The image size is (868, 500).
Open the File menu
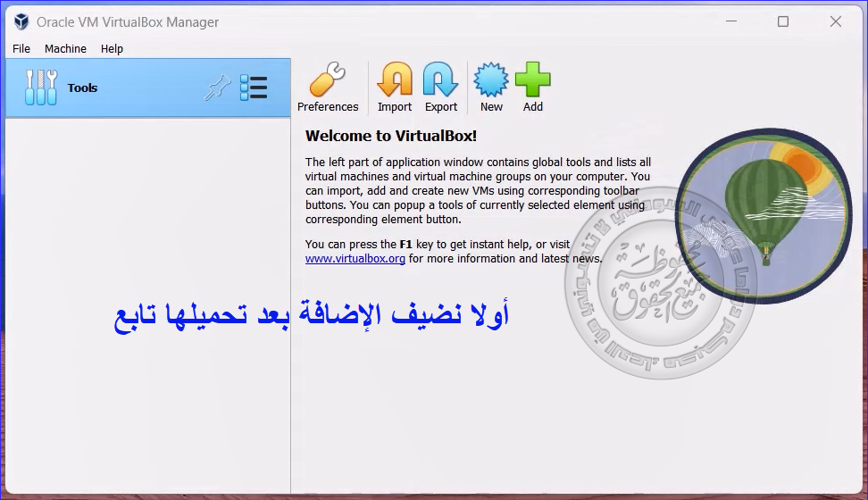tap(21, 49)
